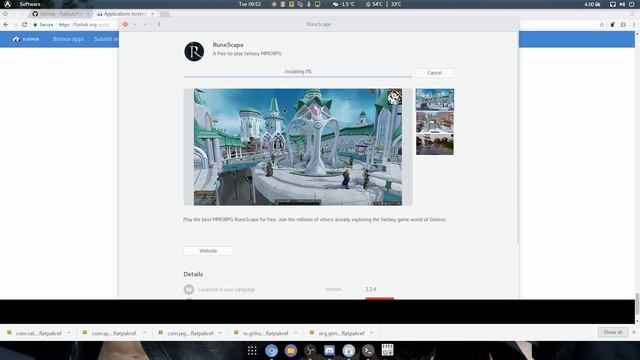This screenshot has width=640, height=360.
Task: Click the RuneScape app logo
Action: pos(194,51)
